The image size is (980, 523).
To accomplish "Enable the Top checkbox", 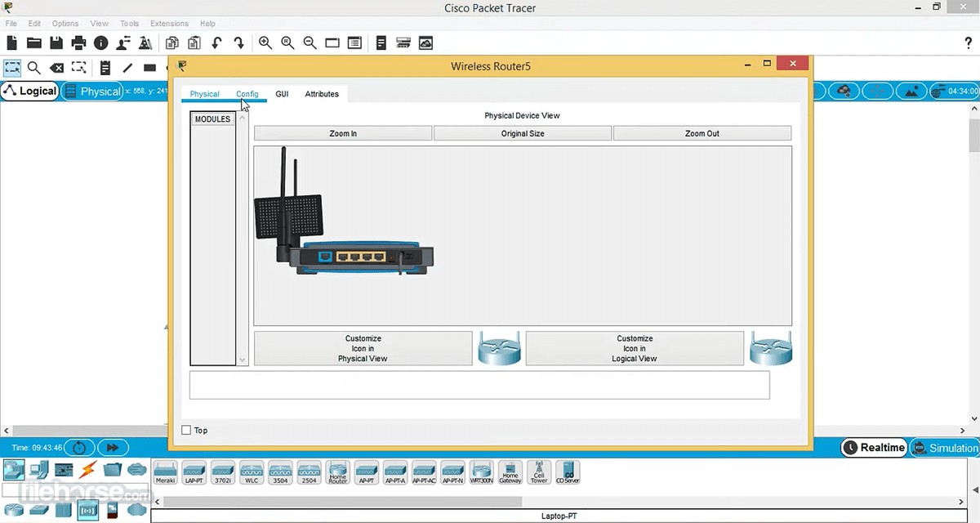I will pos(186,430).
